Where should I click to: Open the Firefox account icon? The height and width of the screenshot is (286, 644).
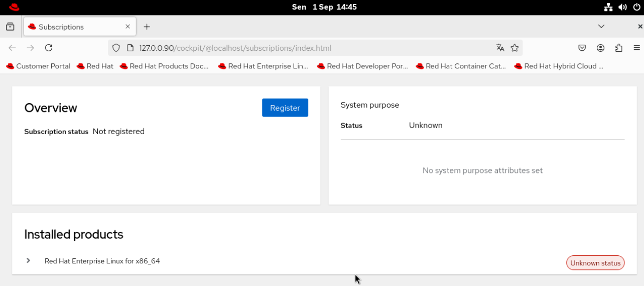pyautogui.click(x=600, y=48)
